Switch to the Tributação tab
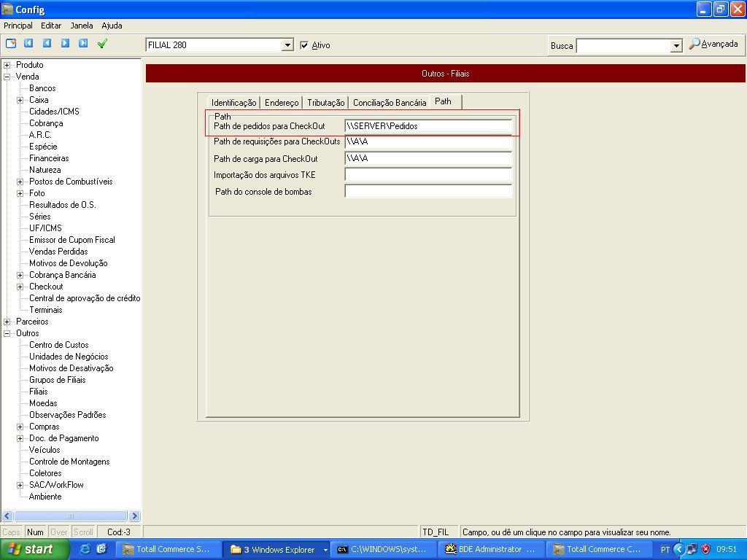 [325, 103]
